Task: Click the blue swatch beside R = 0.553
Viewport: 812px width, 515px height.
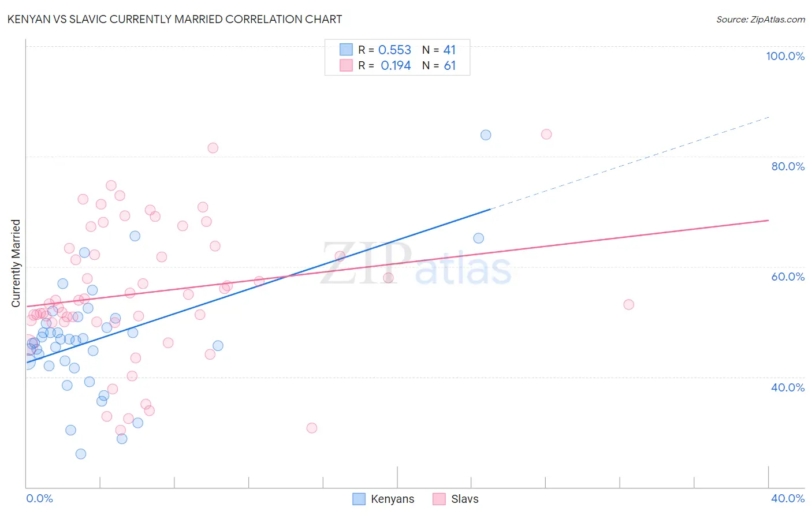Action: [x=346, y=50]
